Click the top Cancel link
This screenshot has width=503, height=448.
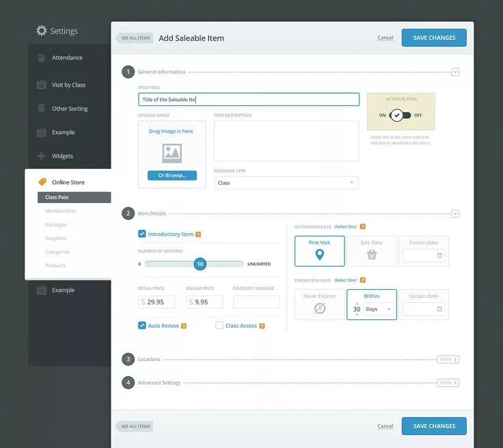coord(385,38)
